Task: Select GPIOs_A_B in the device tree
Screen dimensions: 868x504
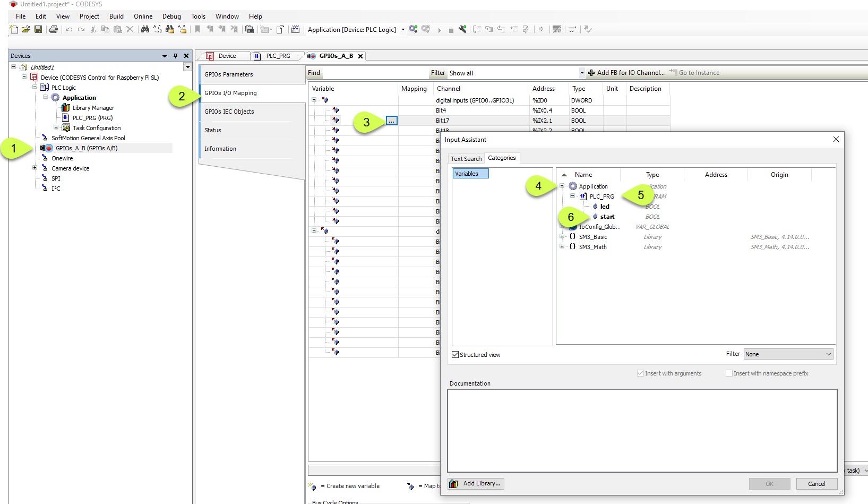Action: coord(86,148)
